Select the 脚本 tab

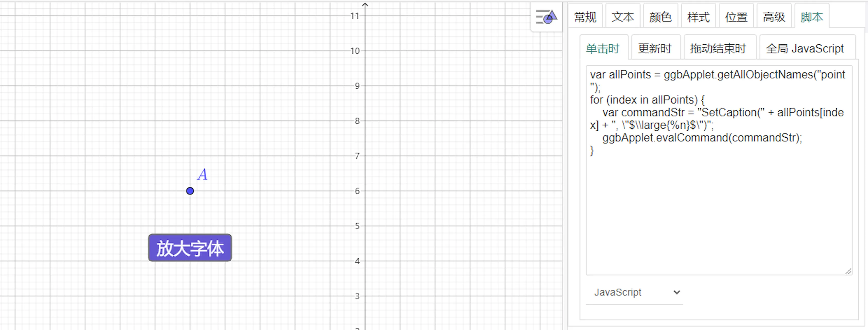tap(811, 17)
